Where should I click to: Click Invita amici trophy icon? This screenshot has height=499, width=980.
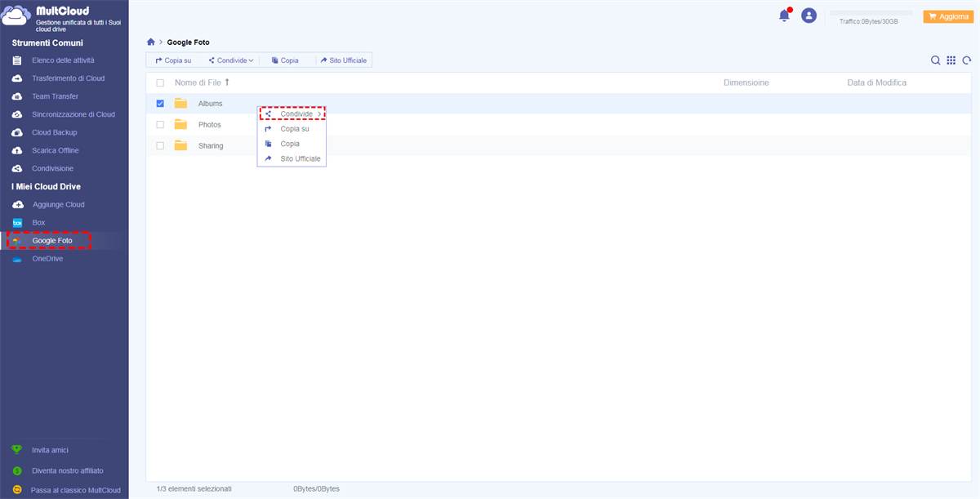click(16, 450)
